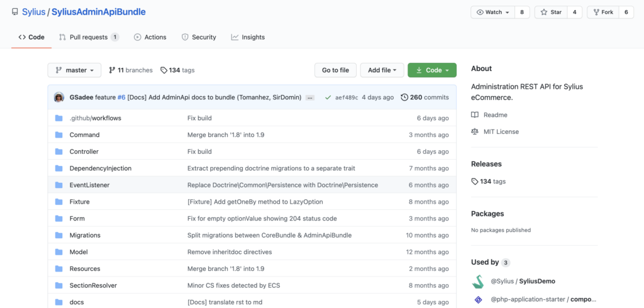Click the folder icon next to DependencyInjection
The height and width of the screenshot is (308, 644).
pos(58,168)
